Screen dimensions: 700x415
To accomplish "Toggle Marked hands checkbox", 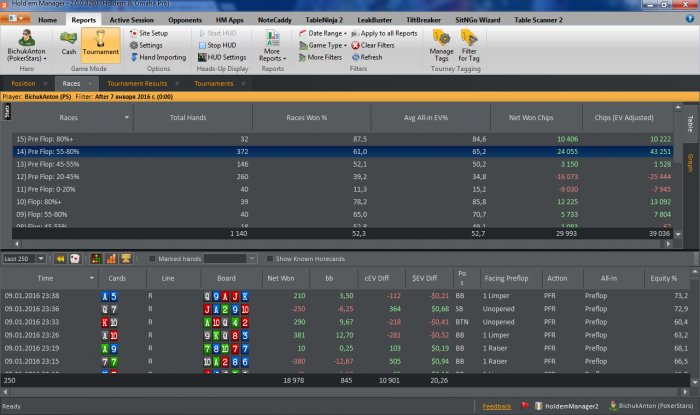I will (x=152, y=259).
